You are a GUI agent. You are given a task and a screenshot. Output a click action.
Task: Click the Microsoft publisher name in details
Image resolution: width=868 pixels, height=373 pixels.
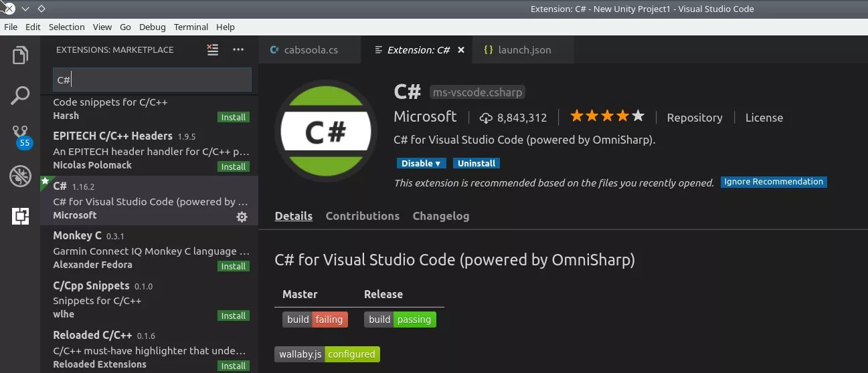pos(425,116)
